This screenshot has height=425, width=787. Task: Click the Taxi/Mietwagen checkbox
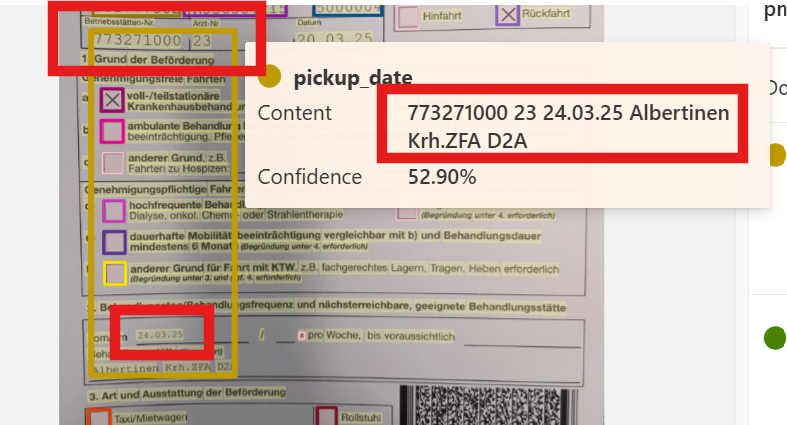tap(99, 416)
